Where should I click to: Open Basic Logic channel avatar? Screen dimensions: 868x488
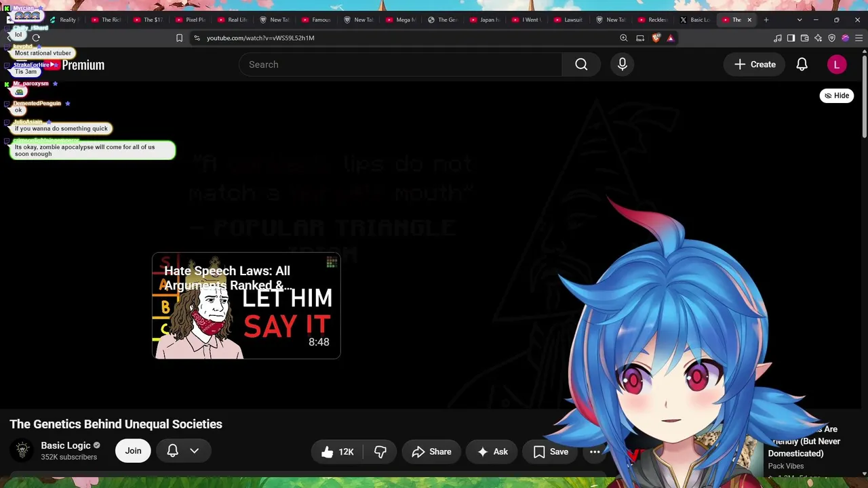[22, 450]
